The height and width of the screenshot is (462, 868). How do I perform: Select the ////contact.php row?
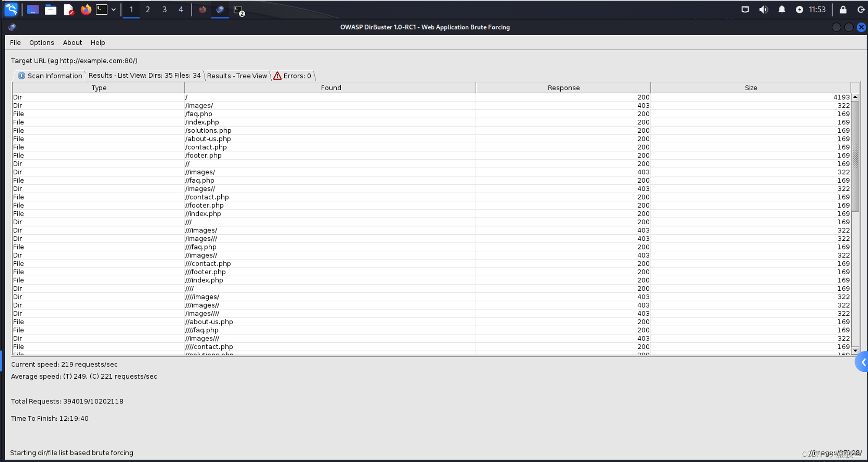click(431, 347)
